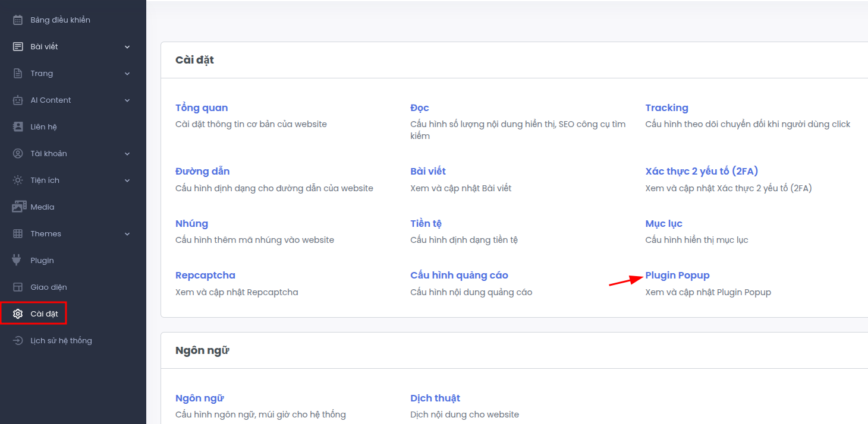Click the Liên hệ contact icon
Image resolution: width=868 pixels, height=424 pixels.
pyautogui.click(x=18, y=126)
